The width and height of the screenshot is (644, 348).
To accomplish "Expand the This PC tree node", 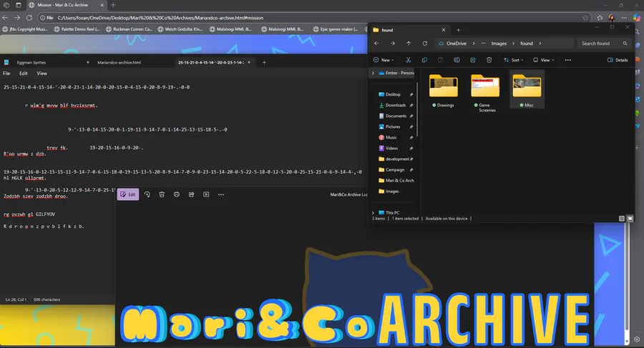I will [x=373, y=212].
